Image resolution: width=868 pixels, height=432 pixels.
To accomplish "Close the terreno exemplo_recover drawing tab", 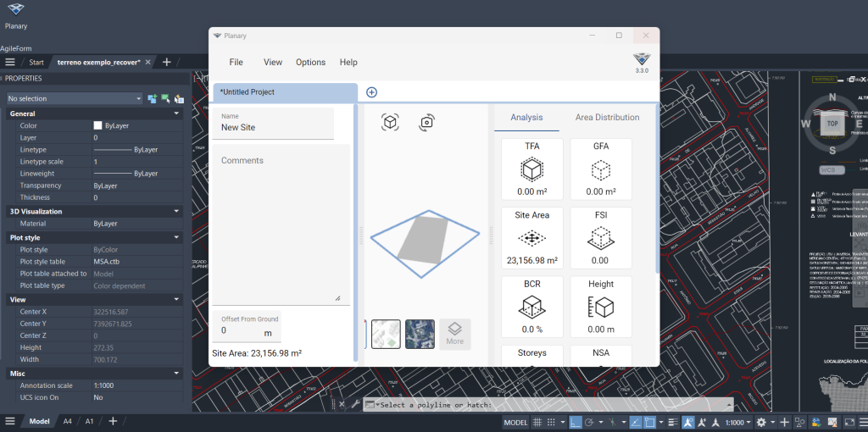I will (147, 63).
